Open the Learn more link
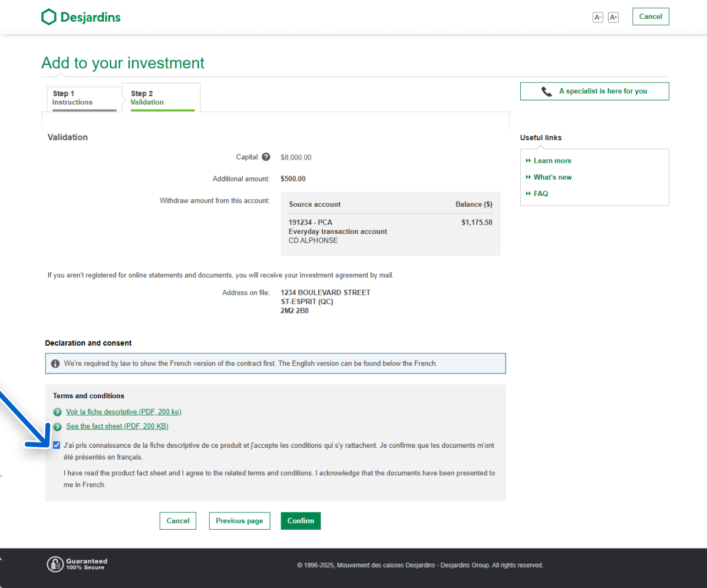Viewport: 707px width, 588px height. point(552,161)
